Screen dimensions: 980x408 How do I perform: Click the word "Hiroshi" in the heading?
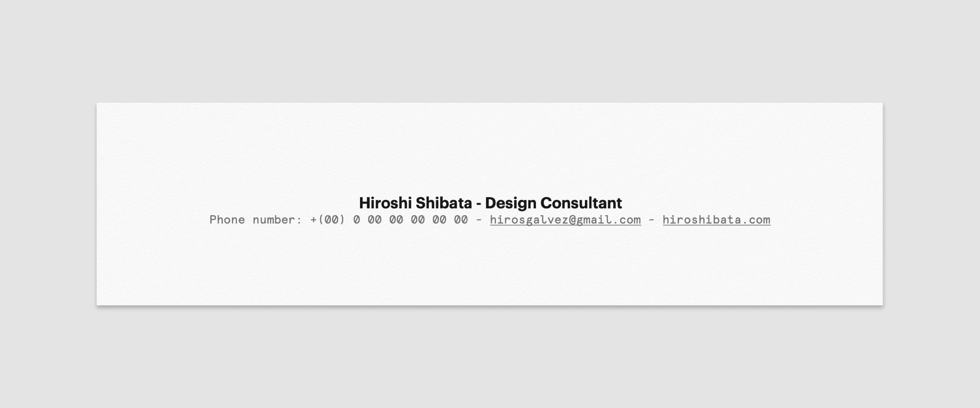pyautogui.click(x=385, y=203)
